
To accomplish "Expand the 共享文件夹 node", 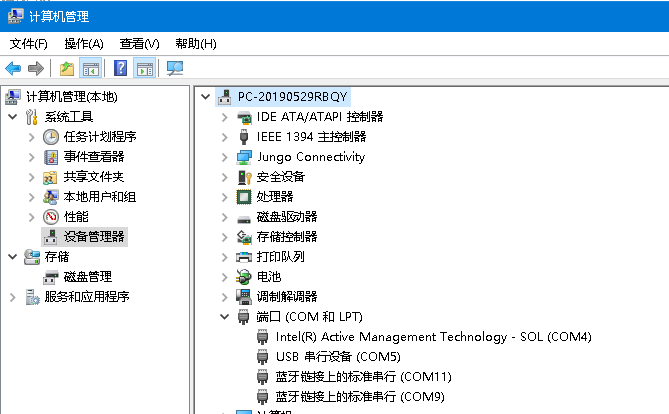I will pos(32,177).
